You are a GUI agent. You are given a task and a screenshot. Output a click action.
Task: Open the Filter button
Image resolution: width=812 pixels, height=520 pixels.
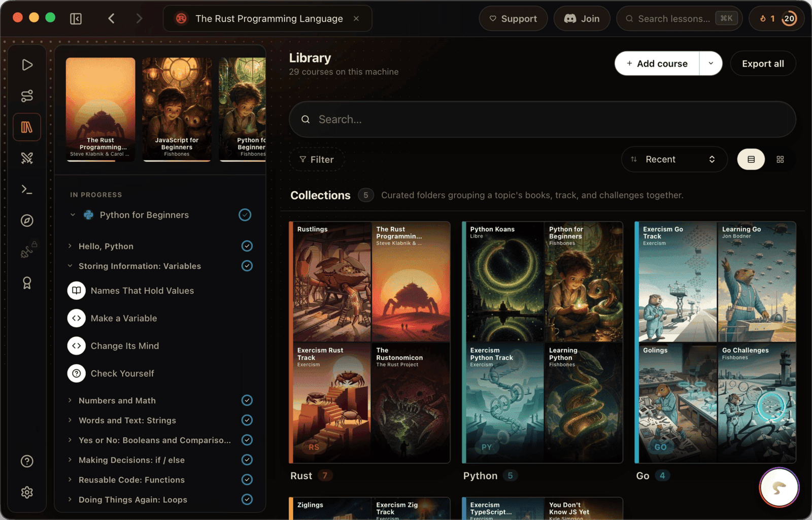(317, 159)
